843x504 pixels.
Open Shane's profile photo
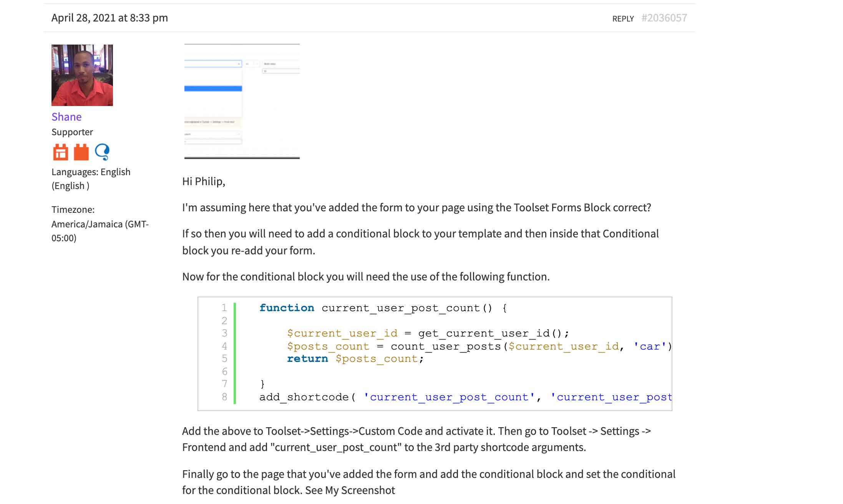pos(82,75)
